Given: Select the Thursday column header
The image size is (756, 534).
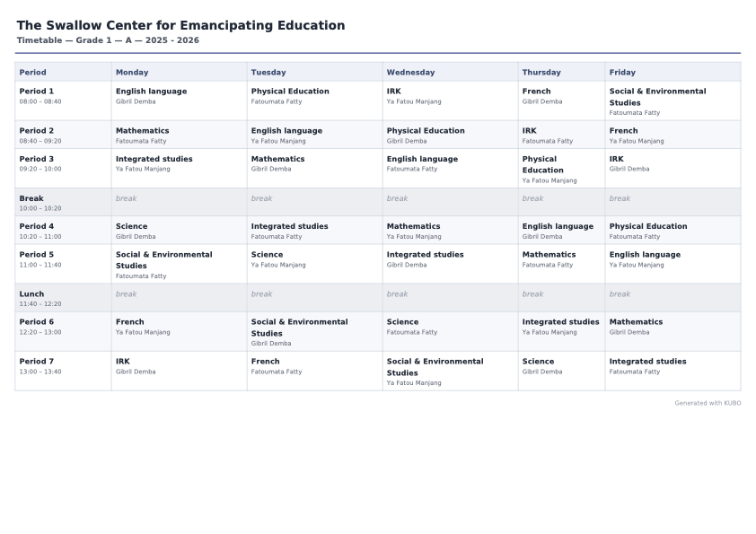Looking at the screenshot, I should point(562,72).
